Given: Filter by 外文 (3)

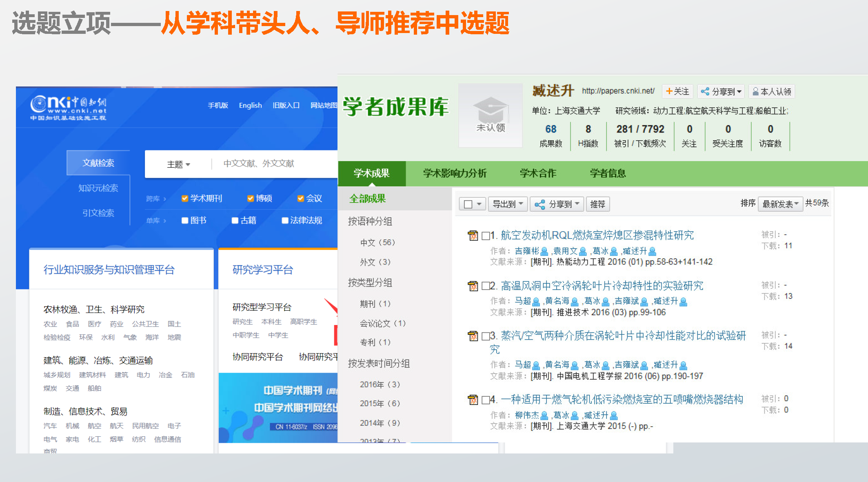Looking at the screenshot, I should point(375,262).
